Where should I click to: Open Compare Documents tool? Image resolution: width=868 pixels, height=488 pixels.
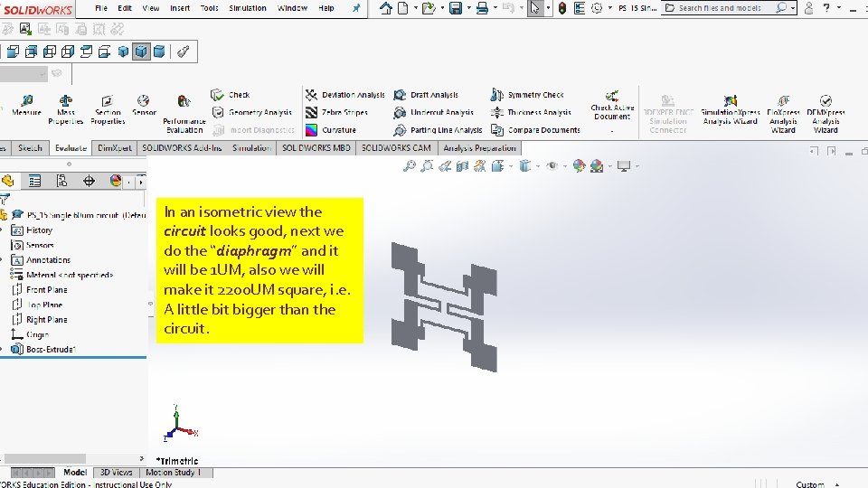point(535,130)
